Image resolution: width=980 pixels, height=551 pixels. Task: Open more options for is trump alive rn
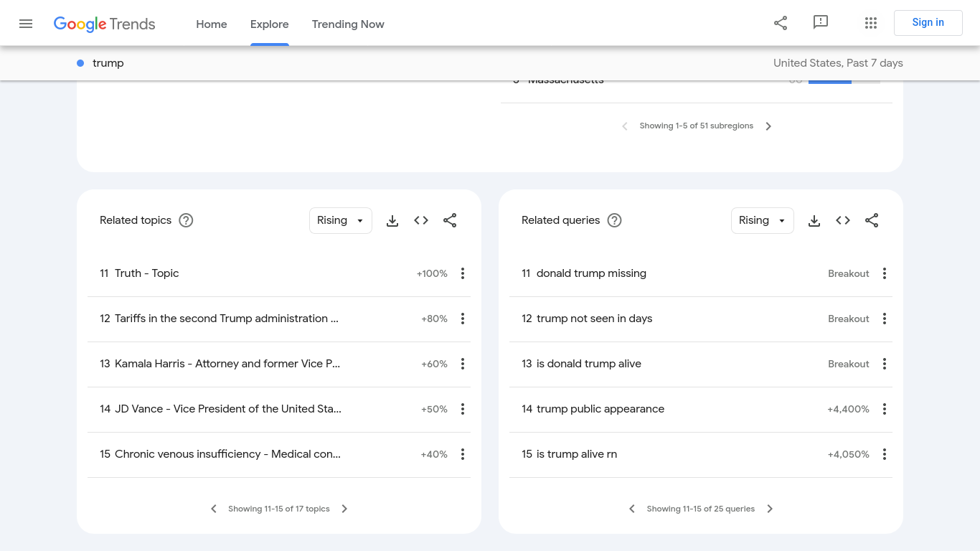[885, 454]
